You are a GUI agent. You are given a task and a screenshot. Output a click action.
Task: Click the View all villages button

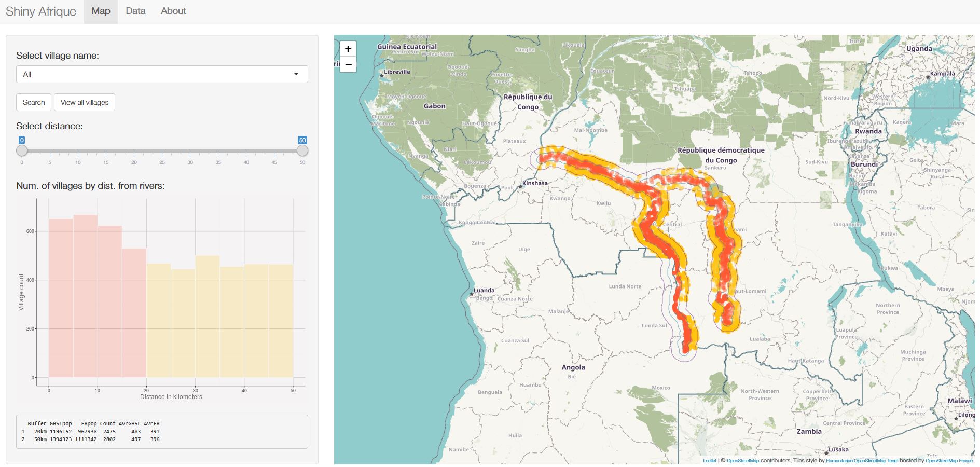pyautogui.click(x=85, y=102)
